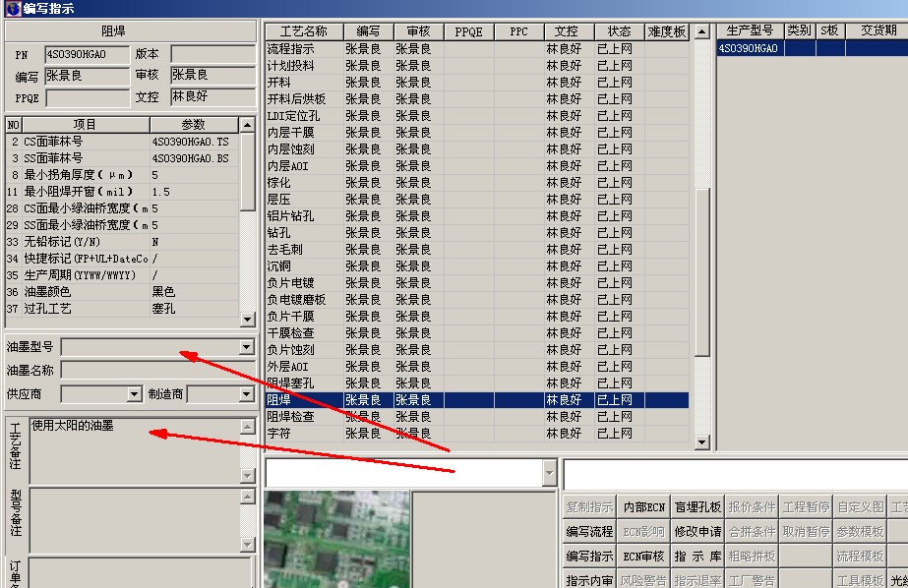Click the 油墨名称 text field
The image size is (908, 588).
(157, 371)
